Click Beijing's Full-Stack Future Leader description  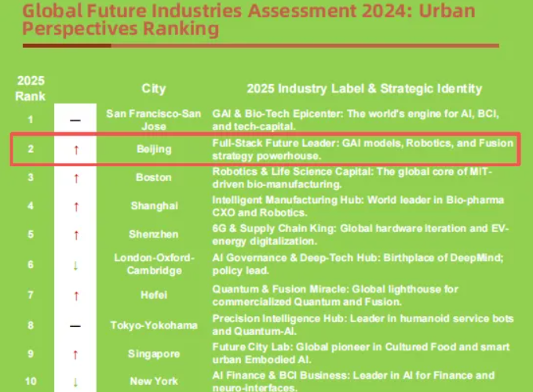(363, 149)
